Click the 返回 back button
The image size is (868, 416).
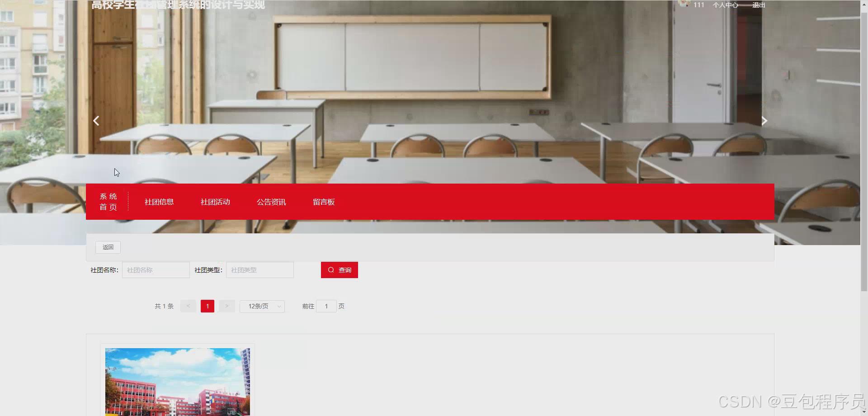click(x=108, y=247)
